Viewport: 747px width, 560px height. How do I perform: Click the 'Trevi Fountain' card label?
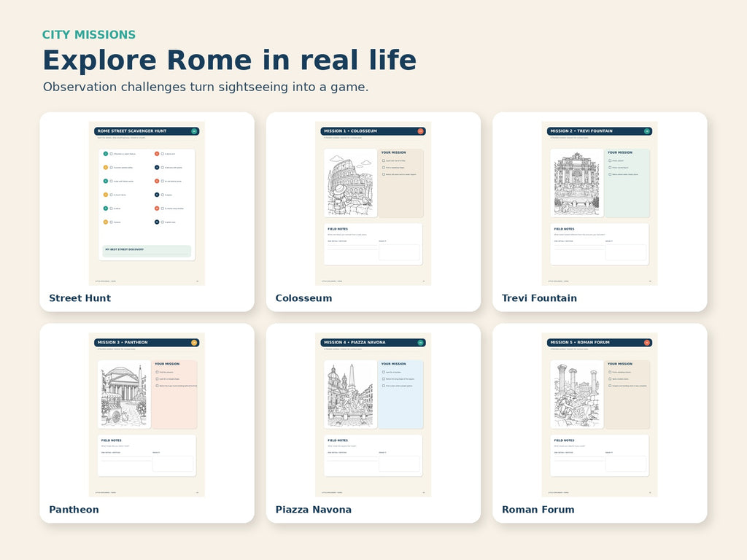[x=539, y=298]
